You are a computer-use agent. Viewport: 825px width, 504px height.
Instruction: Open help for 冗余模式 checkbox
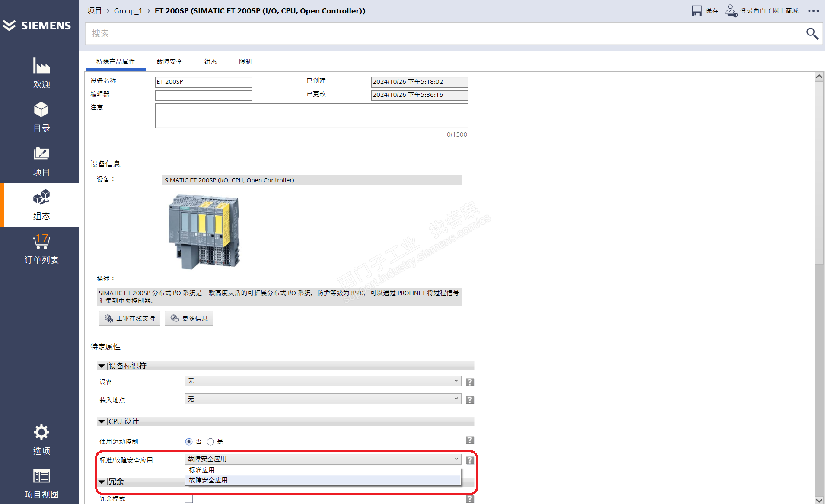tap(470, 499)
